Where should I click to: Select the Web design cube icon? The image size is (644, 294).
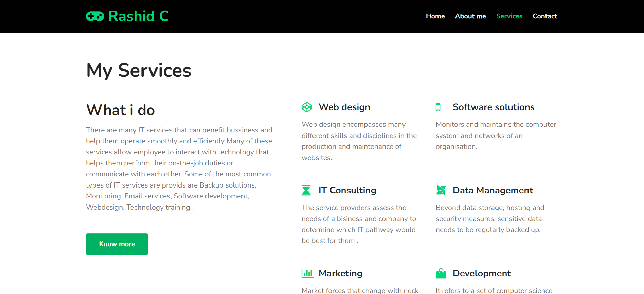[307, 107]
